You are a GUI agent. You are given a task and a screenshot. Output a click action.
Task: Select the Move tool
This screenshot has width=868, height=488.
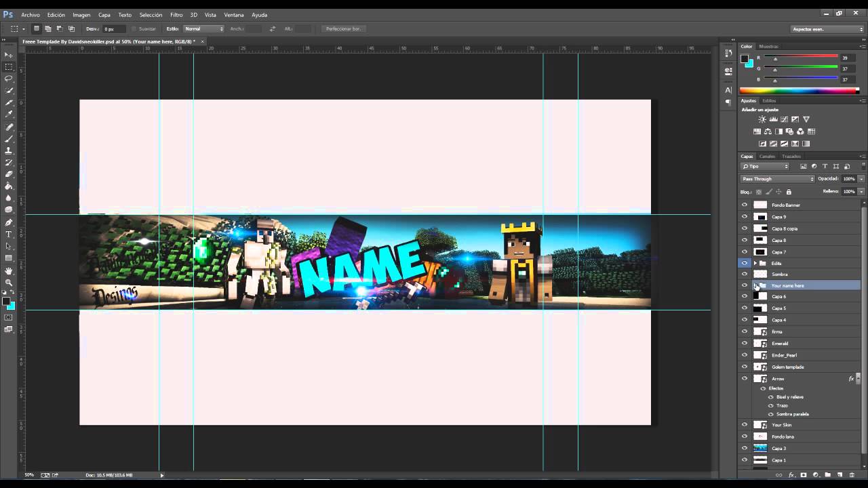click(x=9, y=55)
